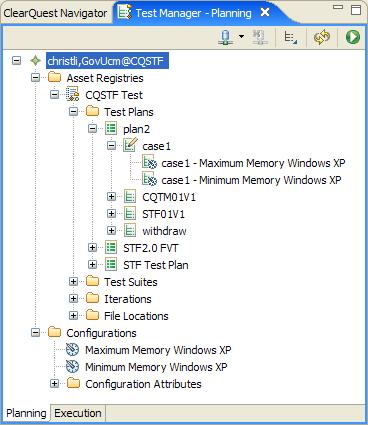
Task: Click the Configuration Attributes folder icon
Action: pyautogui.click(x=73, y=383)
